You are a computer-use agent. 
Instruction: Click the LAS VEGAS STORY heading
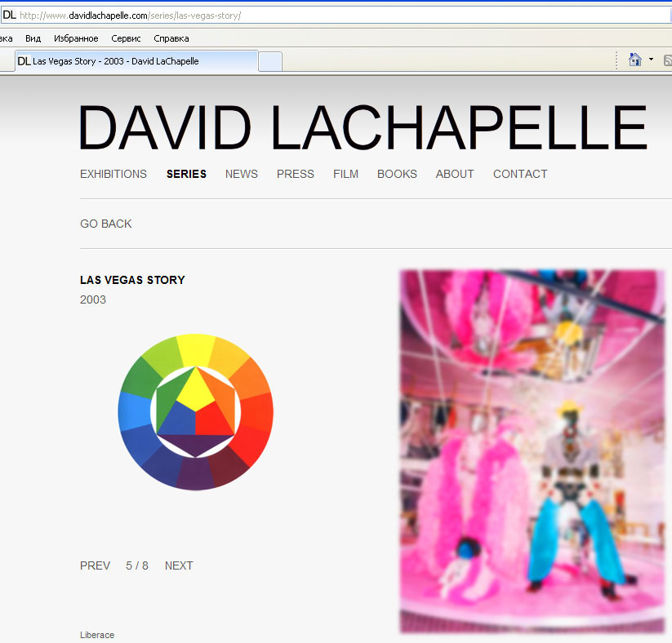coord(132,280)
